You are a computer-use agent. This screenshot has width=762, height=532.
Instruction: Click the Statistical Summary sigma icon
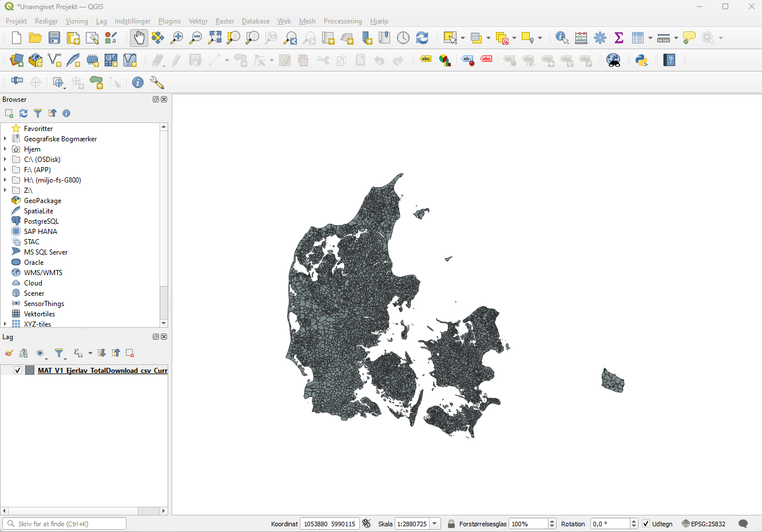coord(618,38)
